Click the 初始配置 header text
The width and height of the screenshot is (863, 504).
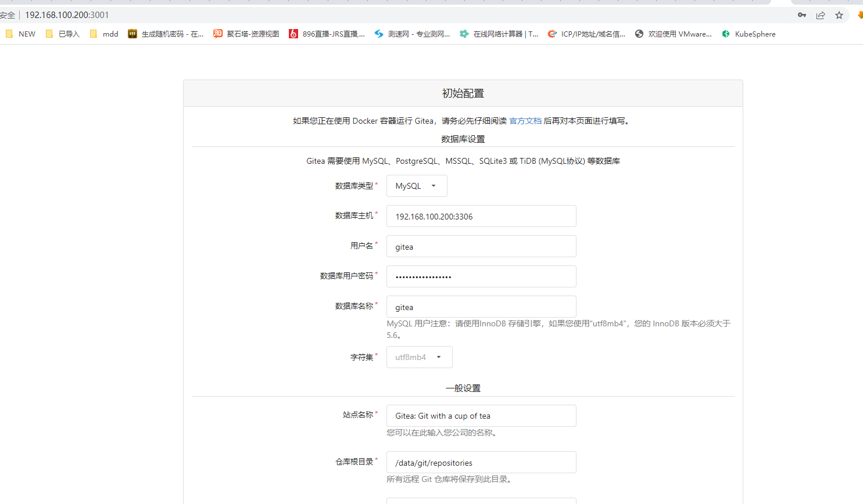(x=463, y=93)
